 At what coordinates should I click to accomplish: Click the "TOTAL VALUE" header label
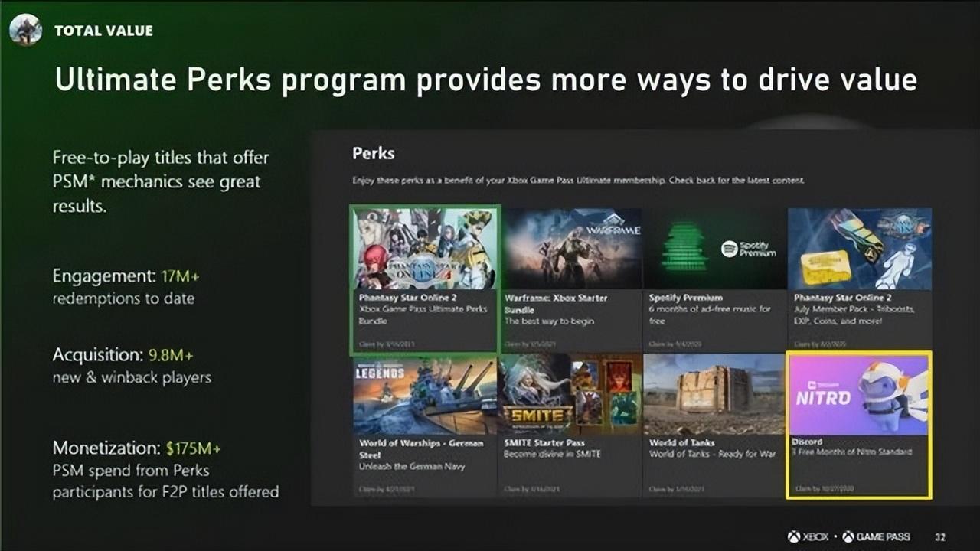(103, 31)
